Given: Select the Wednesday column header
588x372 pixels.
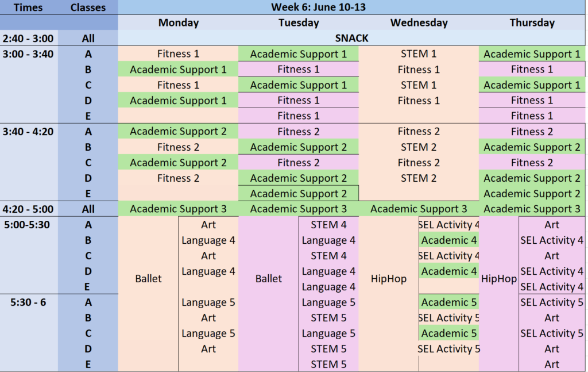Looking at the screenshot, I should [x=419, y=22].
